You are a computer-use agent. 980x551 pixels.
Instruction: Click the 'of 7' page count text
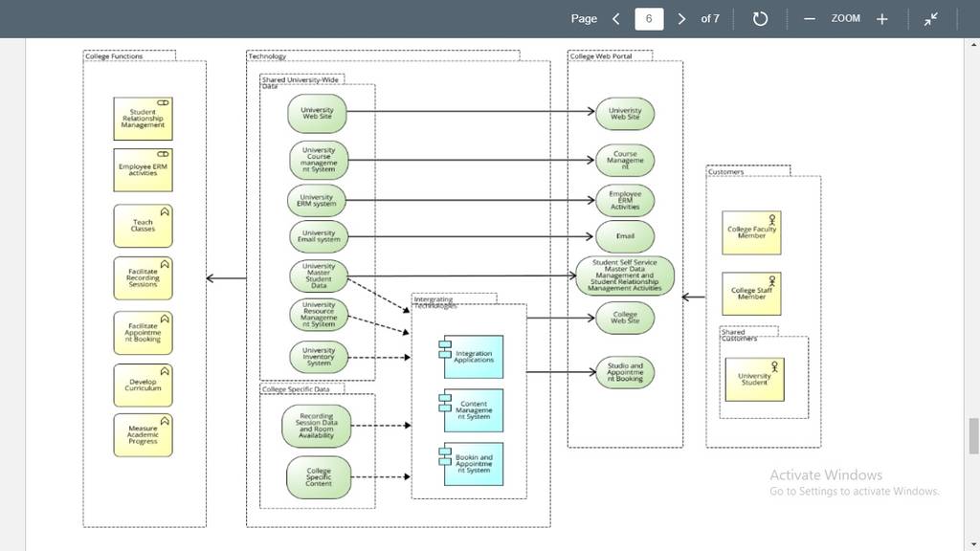[x=710, y=19]
